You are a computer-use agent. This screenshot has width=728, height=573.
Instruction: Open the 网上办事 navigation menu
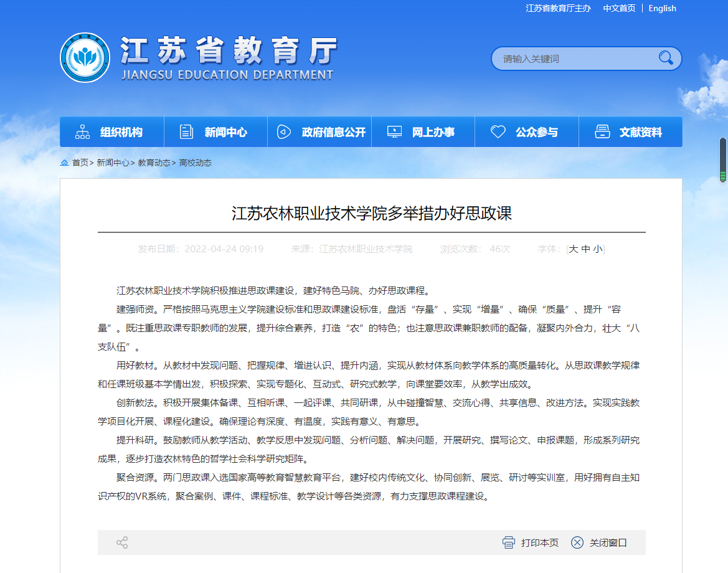[423, 132]
